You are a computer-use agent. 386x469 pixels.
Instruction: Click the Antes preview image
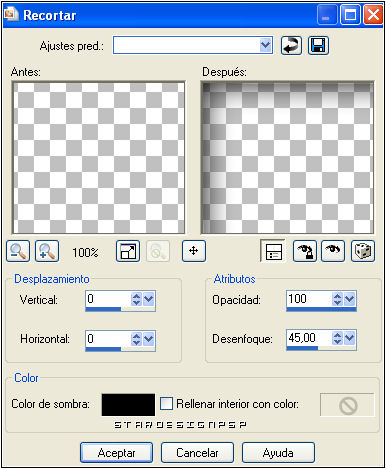click(99, 158)
